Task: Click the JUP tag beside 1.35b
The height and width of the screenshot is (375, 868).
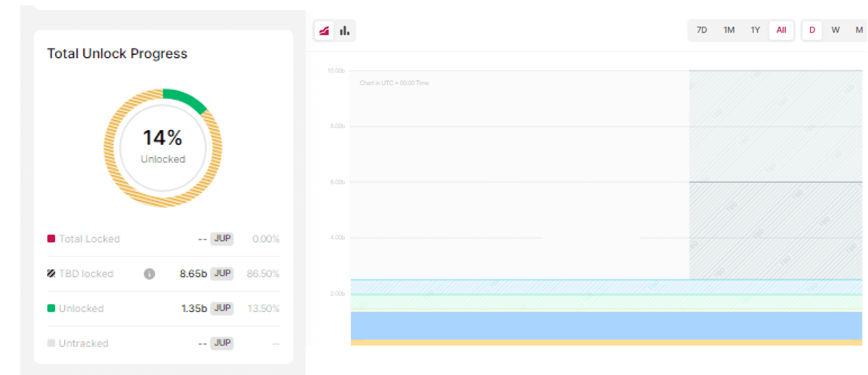Action: click(222, 308)
